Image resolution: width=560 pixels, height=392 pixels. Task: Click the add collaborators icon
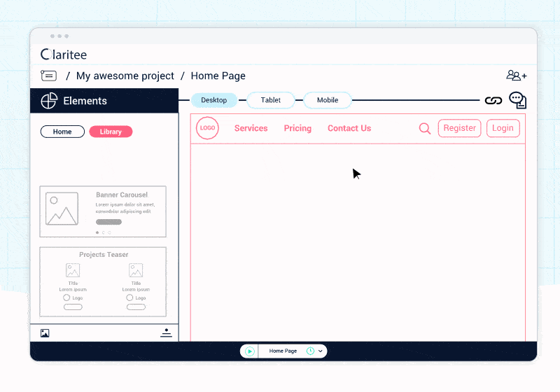(516, 76)
